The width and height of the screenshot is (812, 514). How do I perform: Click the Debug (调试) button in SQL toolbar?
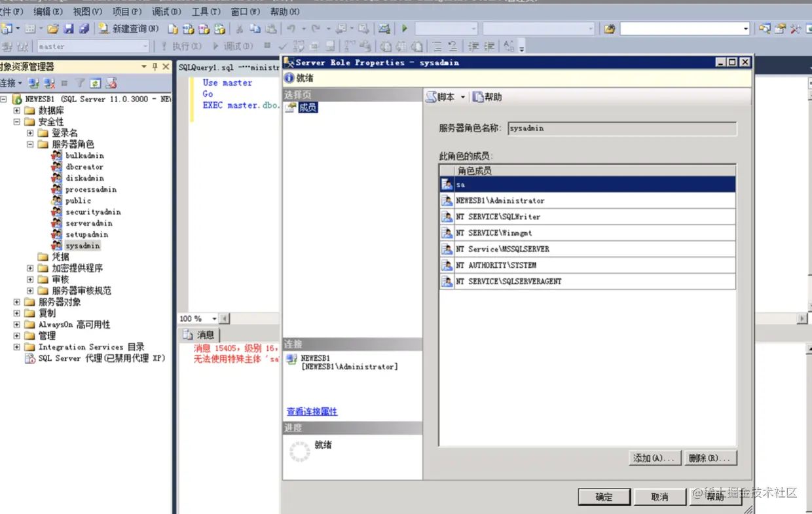pos(232,46)
